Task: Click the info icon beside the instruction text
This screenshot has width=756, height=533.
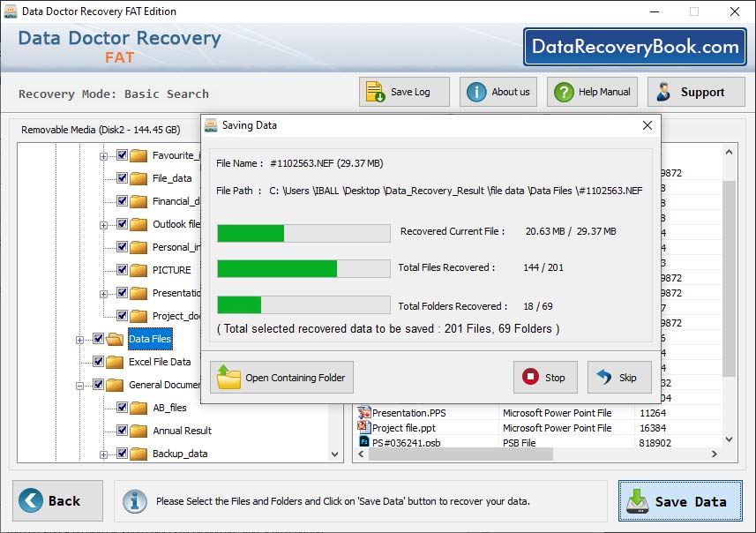Action: tap(134, 500)
